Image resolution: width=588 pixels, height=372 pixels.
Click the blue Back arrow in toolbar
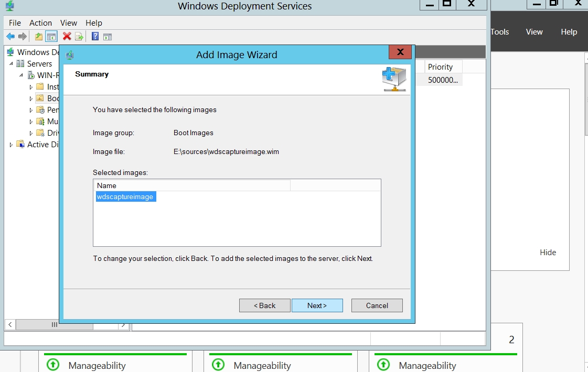coord(10,36)
